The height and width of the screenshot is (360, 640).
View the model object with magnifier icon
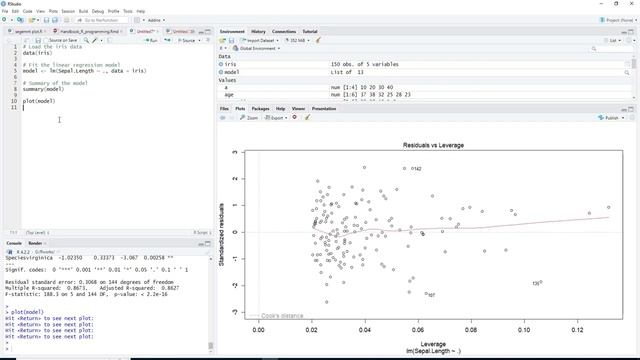(x=627, y=72)
